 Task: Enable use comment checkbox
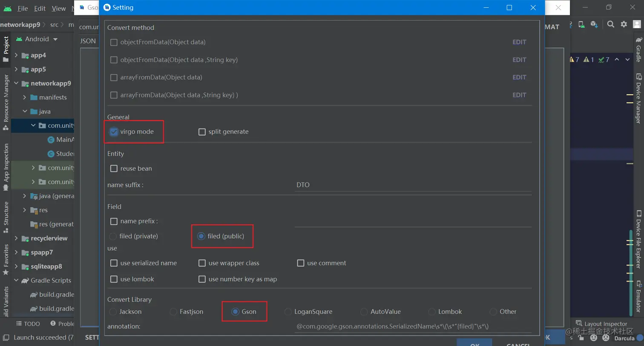[x=301, y=263]
